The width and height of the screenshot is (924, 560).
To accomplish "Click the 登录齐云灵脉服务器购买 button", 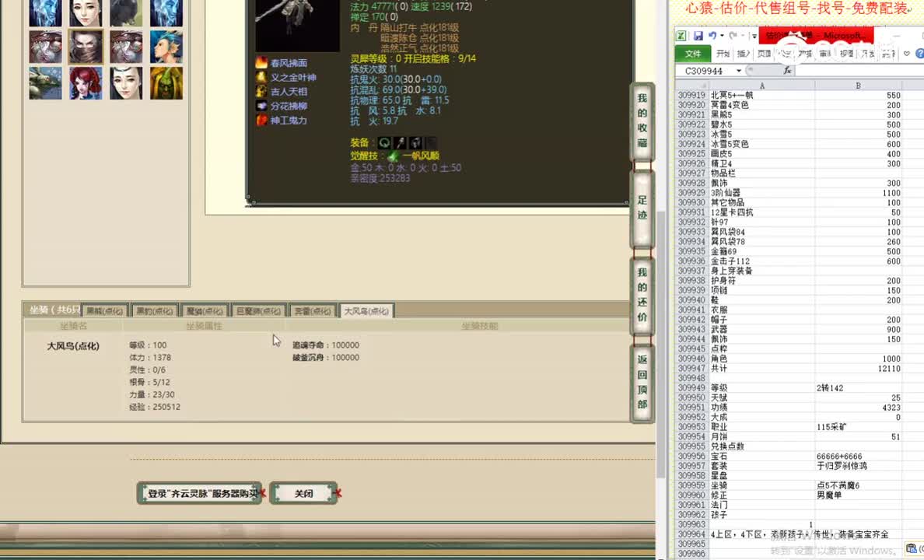I will click(x=202, y=492).
